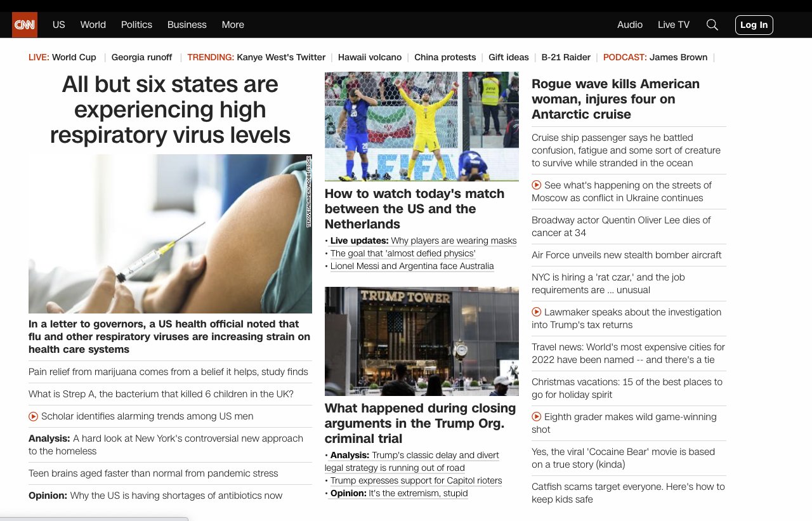Screen dimensions: 812x521
Task: Open Trump support for Capitol rioters link
Action: tap(416, 480)
